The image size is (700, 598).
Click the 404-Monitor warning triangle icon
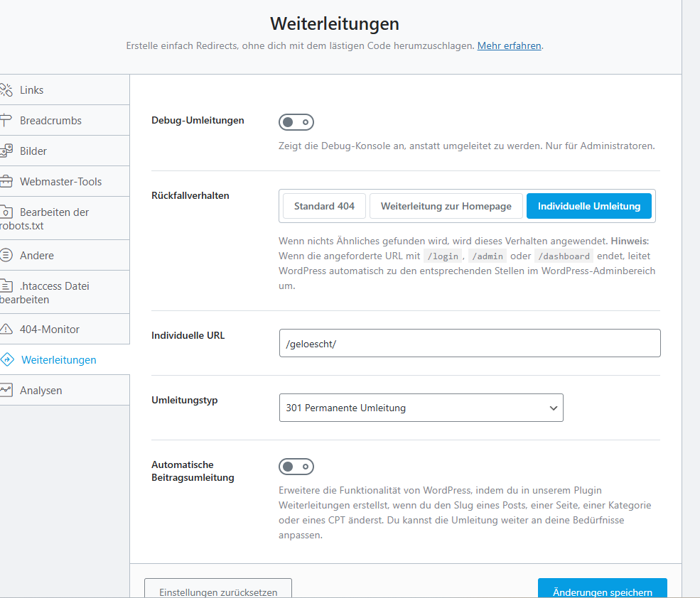6,330
